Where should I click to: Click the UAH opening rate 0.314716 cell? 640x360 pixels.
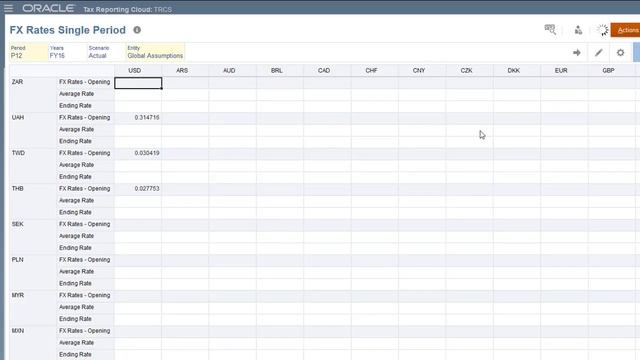[138, 118]
